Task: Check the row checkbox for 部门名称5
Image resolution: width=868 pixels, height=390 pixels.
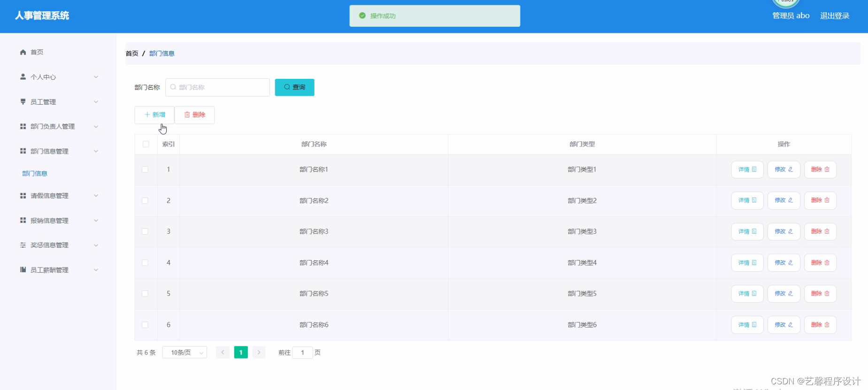Action: (x=145, y=293)
